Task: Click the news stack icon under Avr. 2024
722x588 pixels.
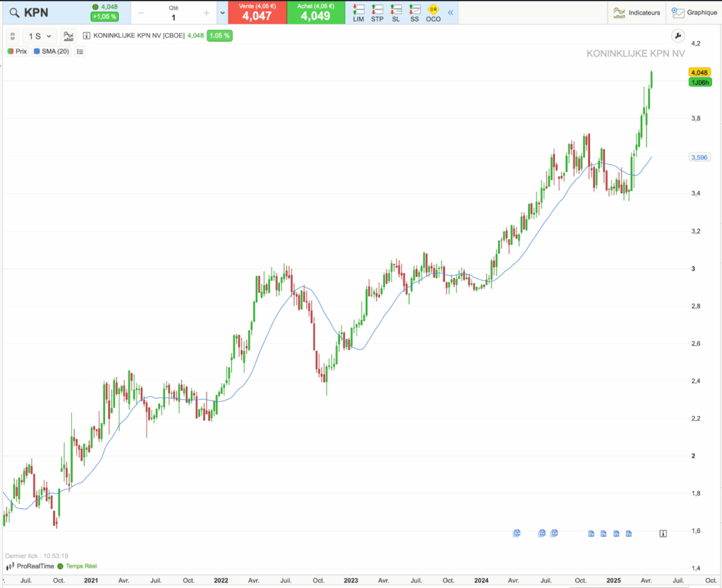Action: (517, 533)
